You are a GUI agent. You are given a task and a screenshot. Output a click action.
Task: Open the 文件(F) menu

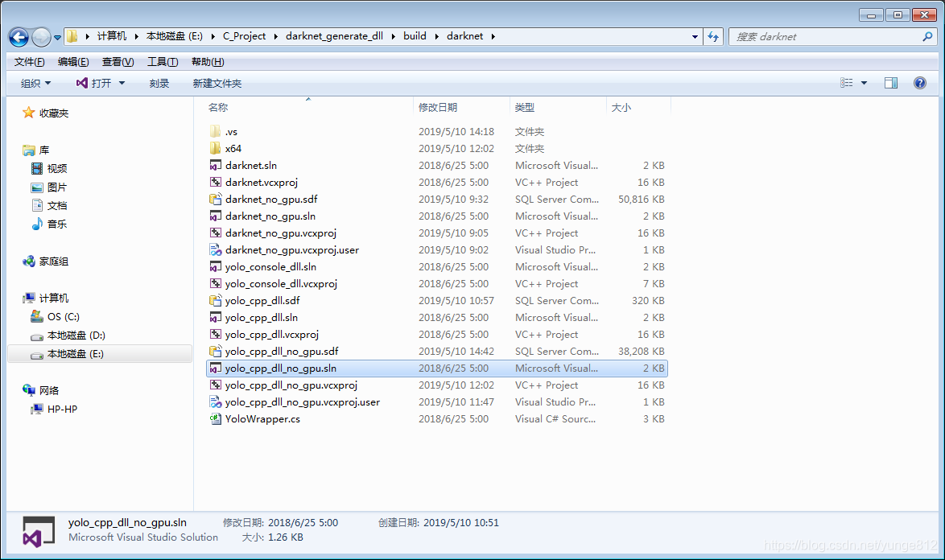point(30,62)
